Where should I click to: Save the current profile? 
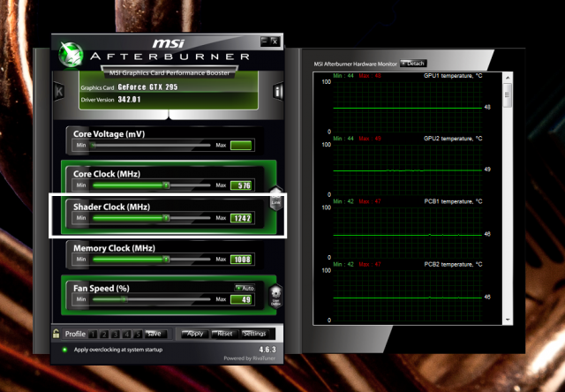pyautogui.click(x=154, y=334)
